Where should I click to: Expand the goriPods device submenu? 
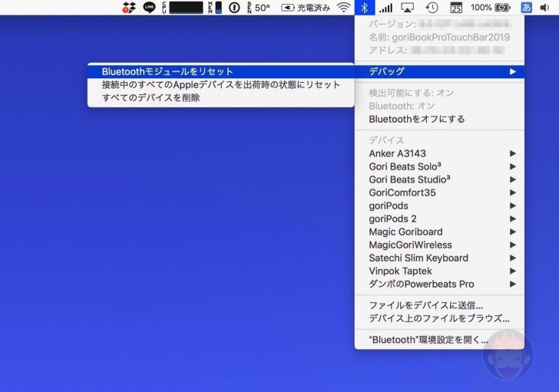(x=439, y=206)
